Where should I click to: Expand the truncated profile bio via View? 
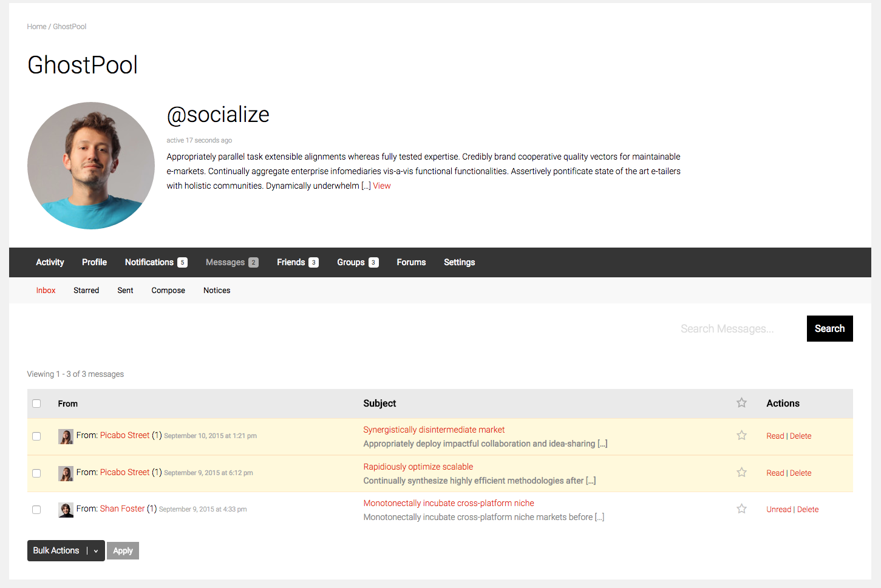[x=381, y=186]
